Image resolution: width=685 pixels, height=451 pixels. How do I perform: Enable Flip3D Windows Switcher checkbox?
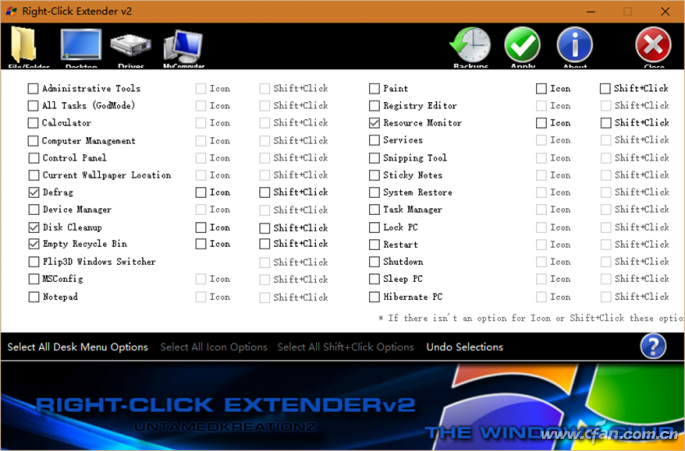(x=33, y=262)
